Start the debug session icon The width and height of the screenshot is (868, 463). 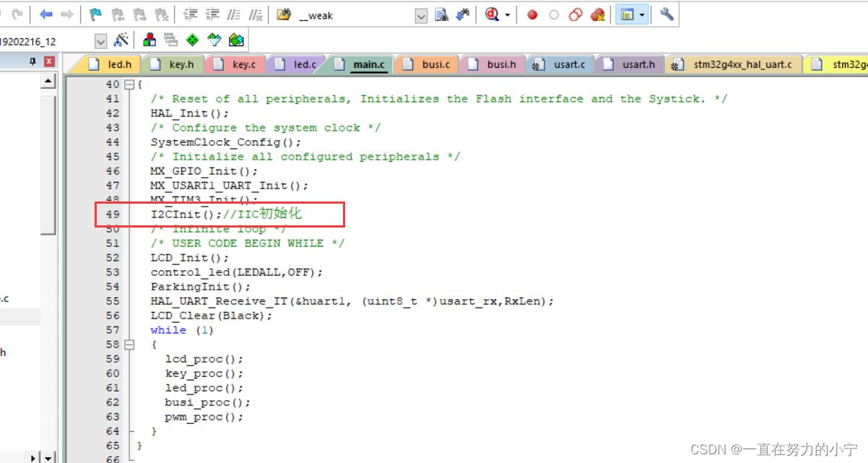(x=492, y=14)
